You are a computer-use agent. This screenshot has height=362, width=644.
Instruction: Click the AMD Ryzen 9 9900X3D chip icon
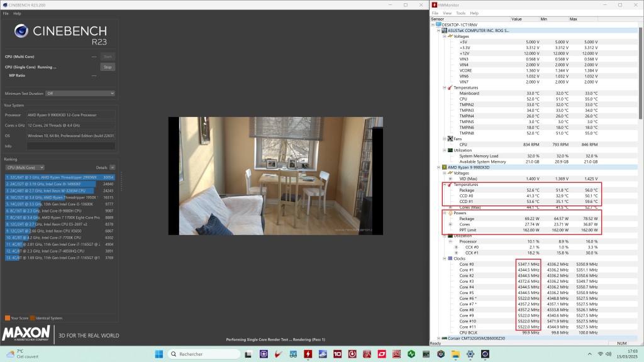tap(444, 167)
